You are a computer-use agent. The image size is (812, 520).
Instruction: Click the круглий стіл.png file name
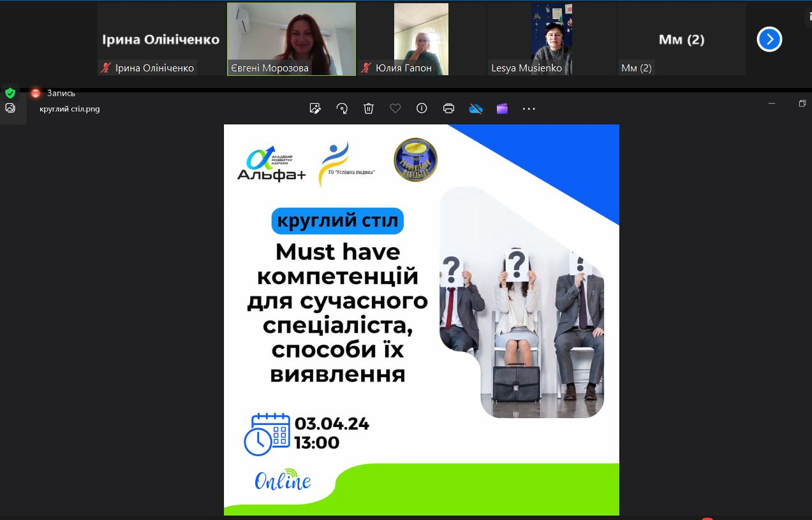click(x=70, y=109)
